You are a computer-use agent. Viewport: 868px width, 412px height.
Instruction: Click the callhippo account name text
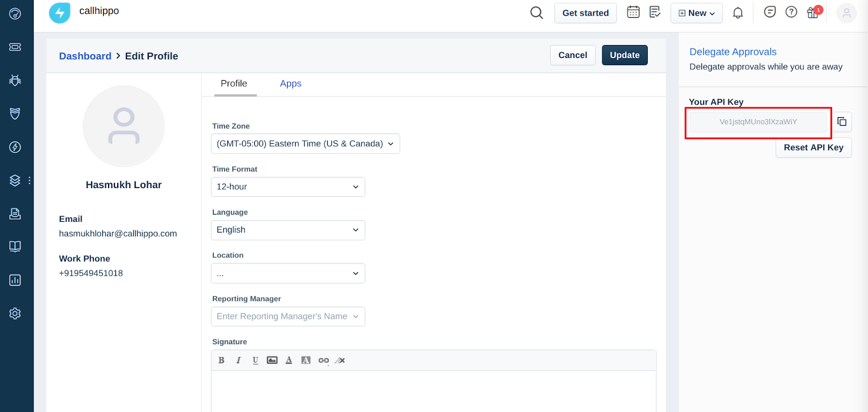click(x=99, y=11)
